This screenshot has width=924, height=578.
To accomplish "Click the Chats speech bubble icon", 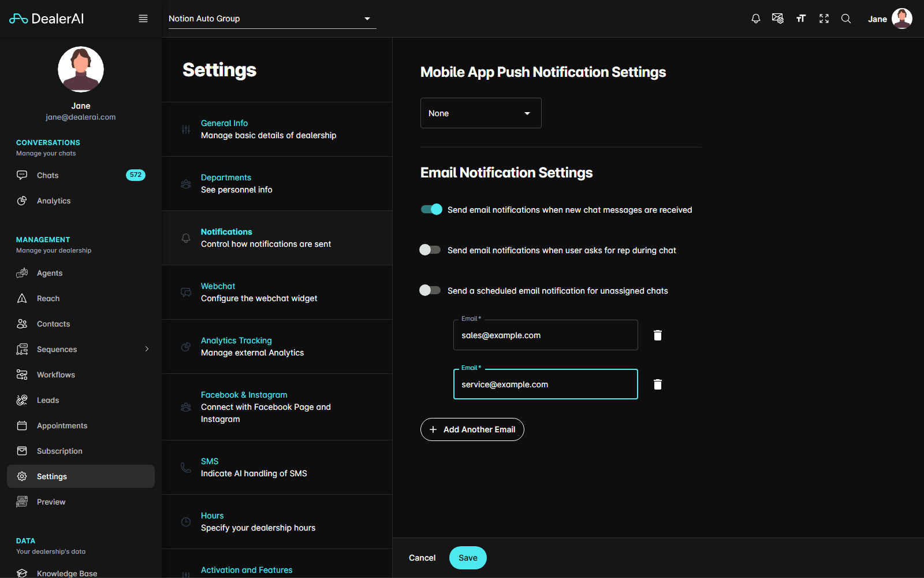I will pos(22,175).
